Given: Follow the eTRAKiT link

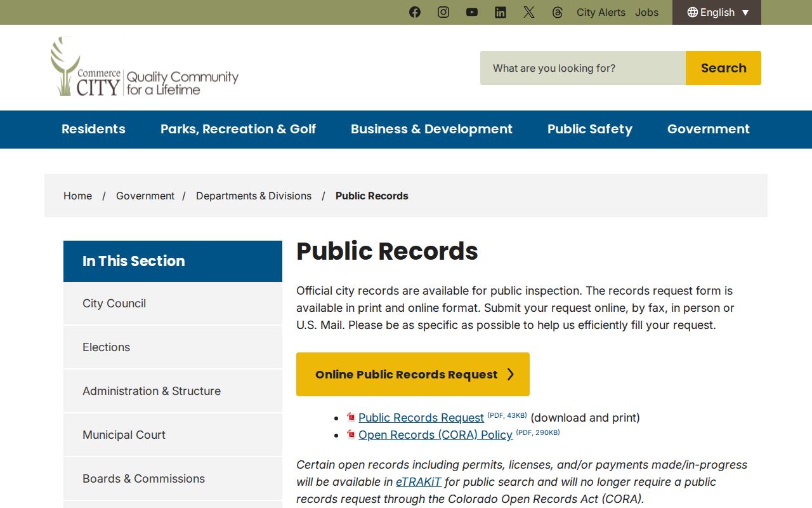Looking at the screenshot, I should click(x=419, y=482).
